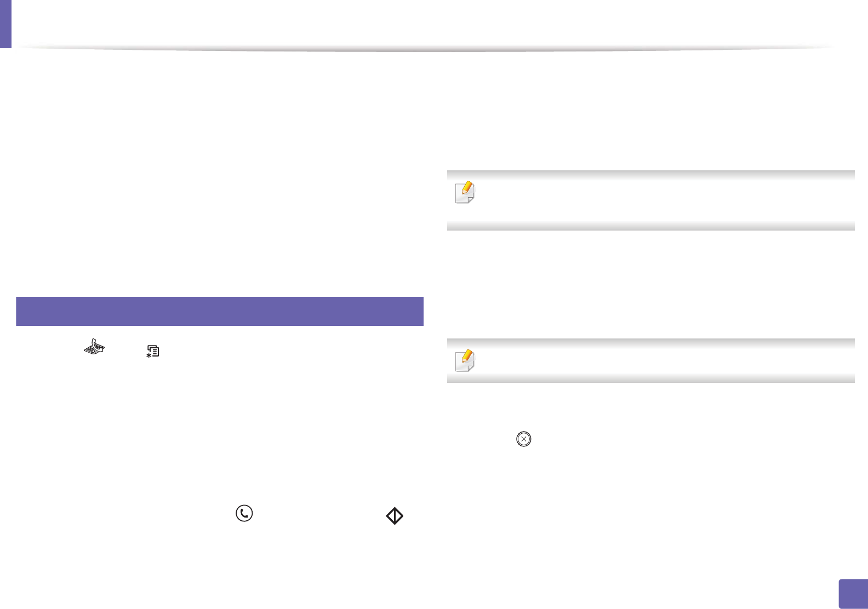Select the On Hook Dial phone icon

(x=244, y=513)
